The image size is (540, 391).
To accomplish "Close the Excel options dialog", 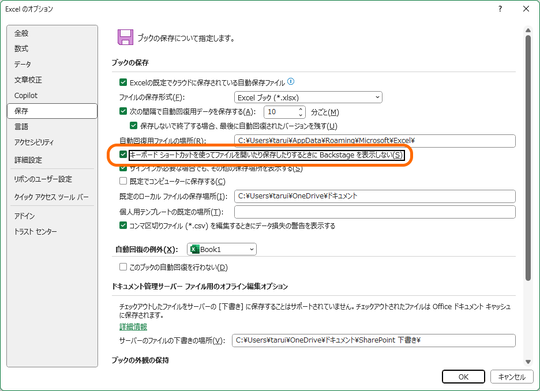I will pyautogui.click(x=526, y=9).
